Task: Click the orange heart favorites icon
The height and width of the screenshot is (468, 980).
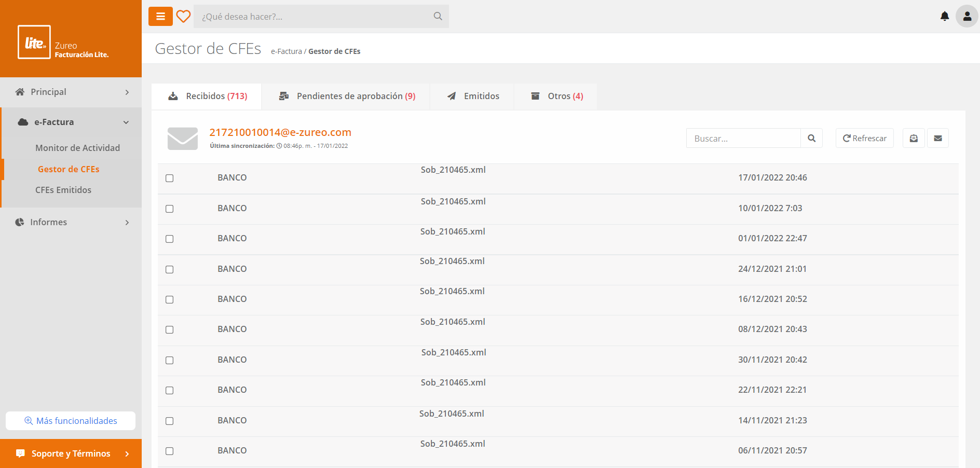Action: click(183, 17)
